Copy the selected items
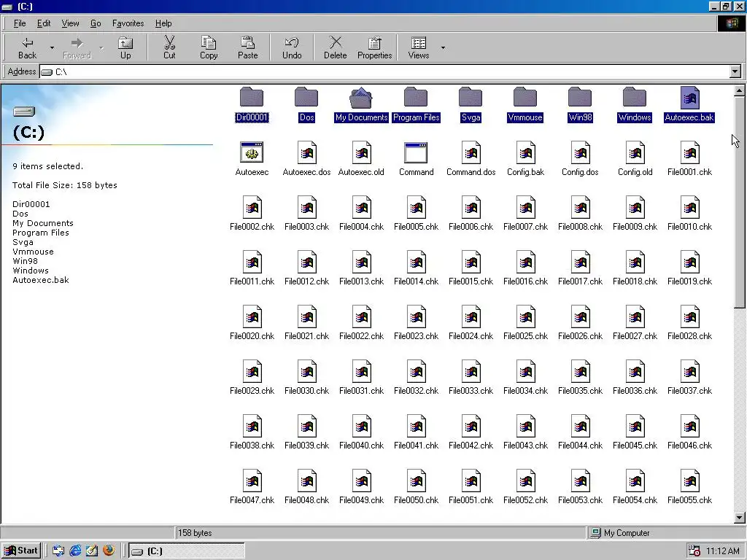This screenshot has height=560, width=747. pos(209,47)
